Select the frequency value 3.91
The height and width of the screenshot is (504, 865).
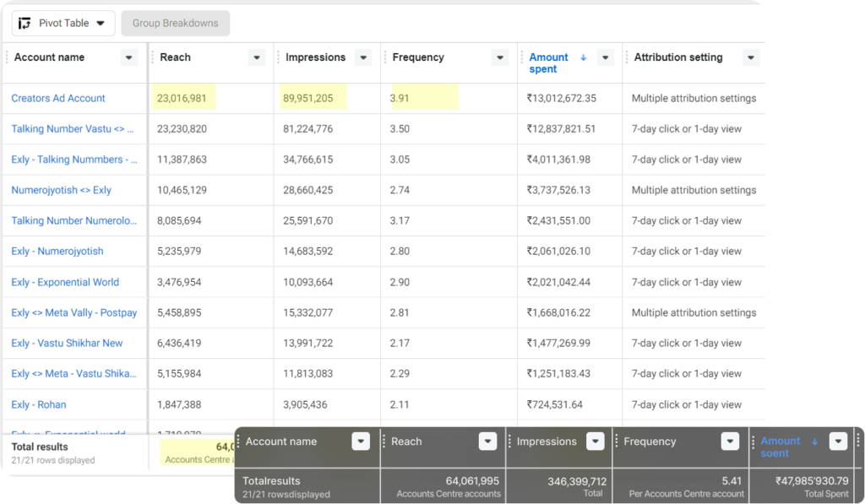pos(400,98)
